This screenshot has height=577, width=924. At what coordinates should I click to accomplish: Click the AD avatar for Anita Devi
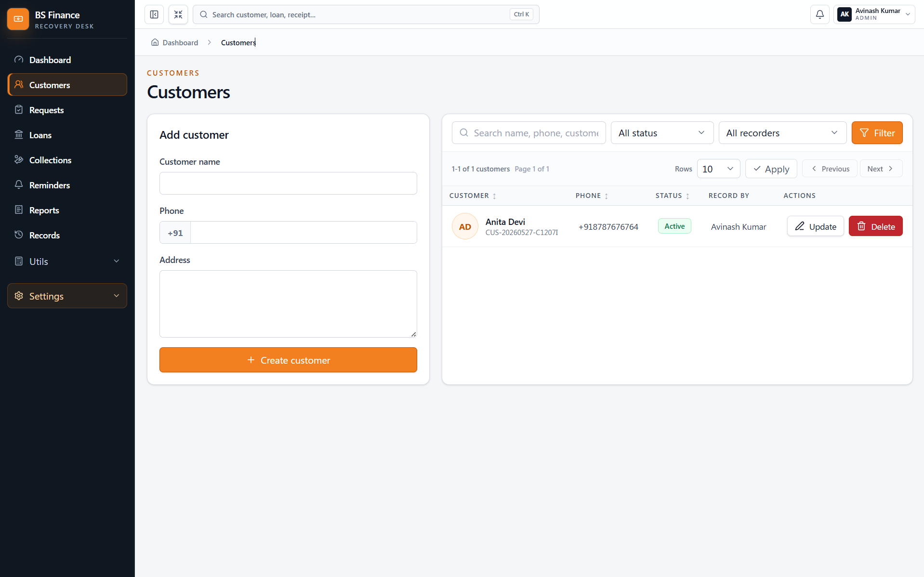[465, 226]
